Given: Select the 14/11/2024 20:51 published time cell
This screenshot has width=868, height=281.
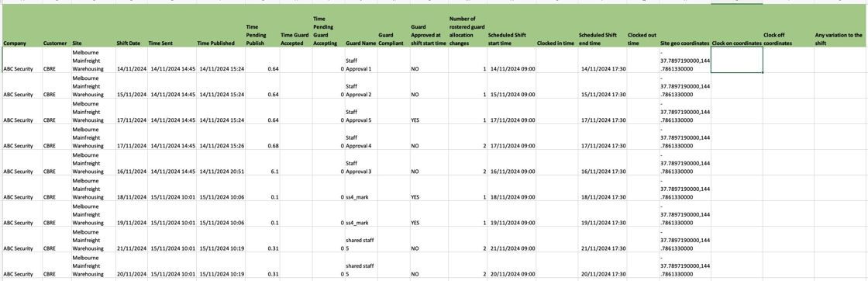Looking at the screenshot, I should coord(221,163).
